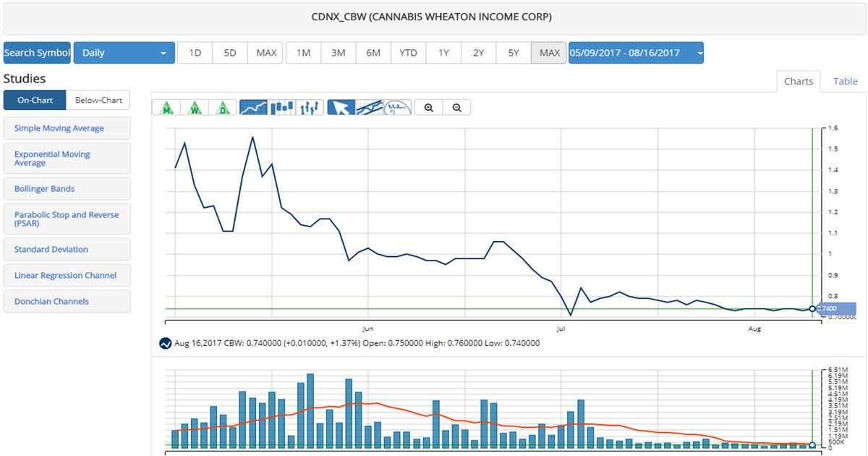Select the Fibonacci tool icon
Screen dimensions: 868x456
click(396, 106)
